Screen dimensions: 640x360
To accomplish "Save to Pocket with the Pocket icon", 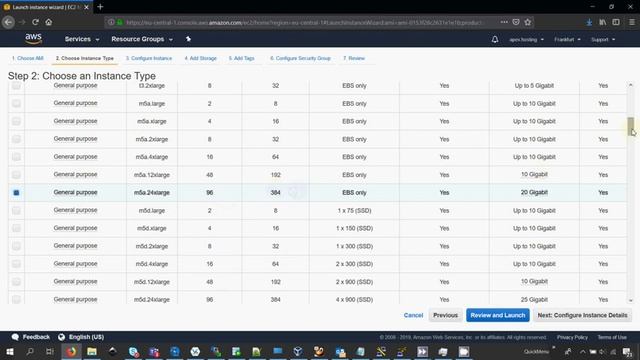I will (516, 22).
